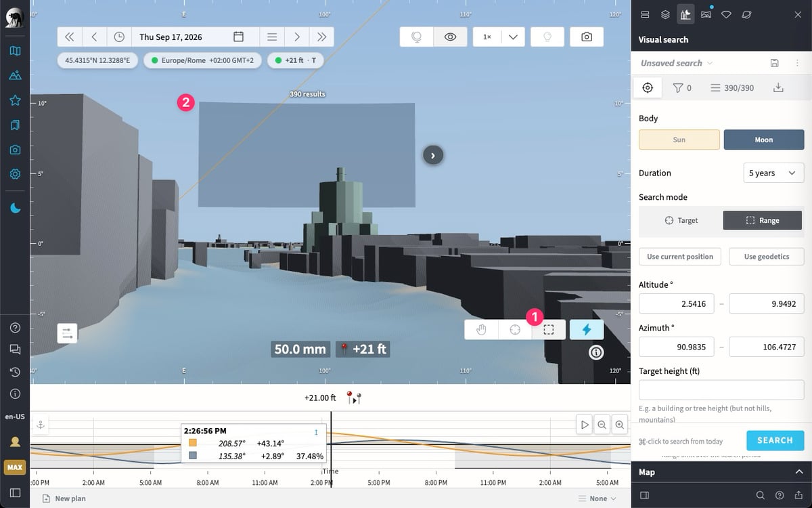Open the 390/390 results list tab

731,87
